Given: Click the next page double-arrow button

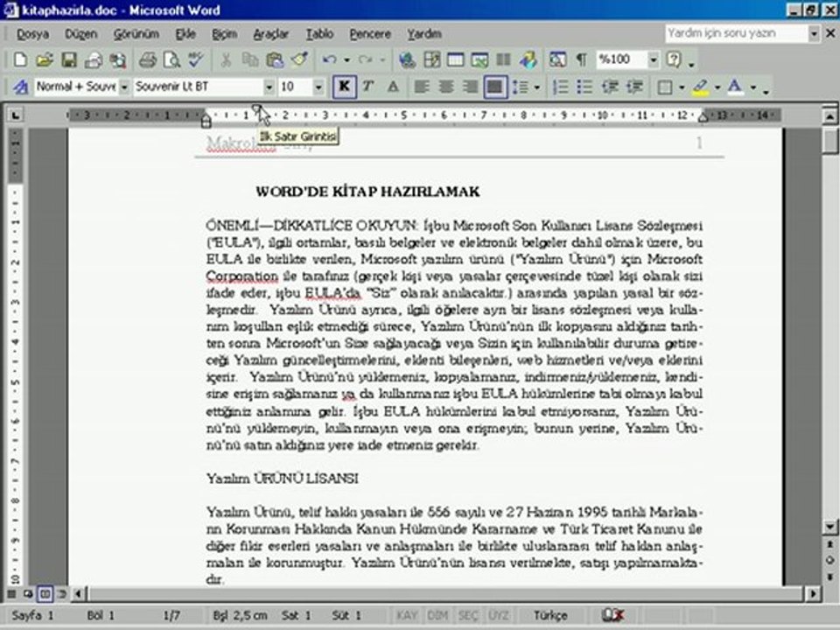Looking at the screenshot, I should tap(829, 577).
